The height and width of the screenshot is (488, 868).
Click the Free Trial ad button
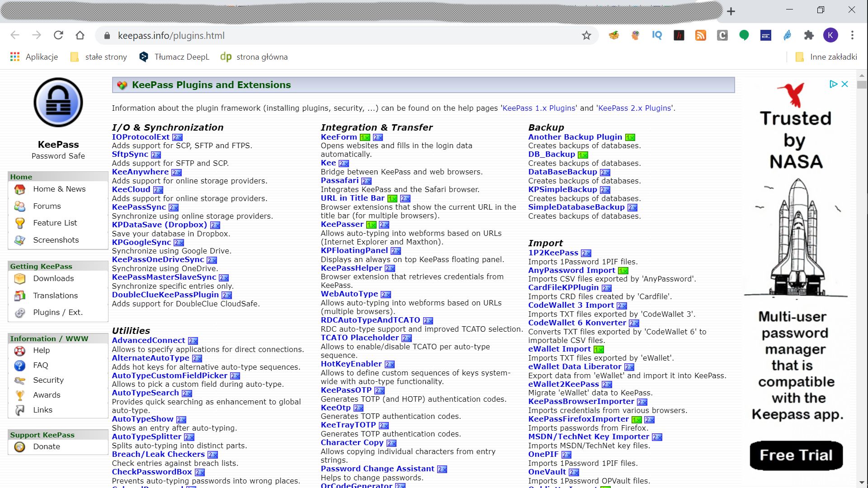[796, 455]
